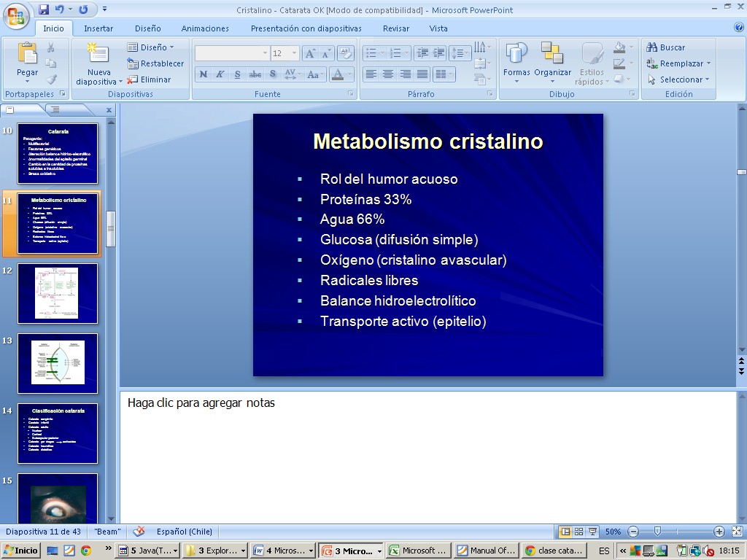747x560 pixels.
Task: Toggle bold text formatting
Action: click(x=204, y=74)
